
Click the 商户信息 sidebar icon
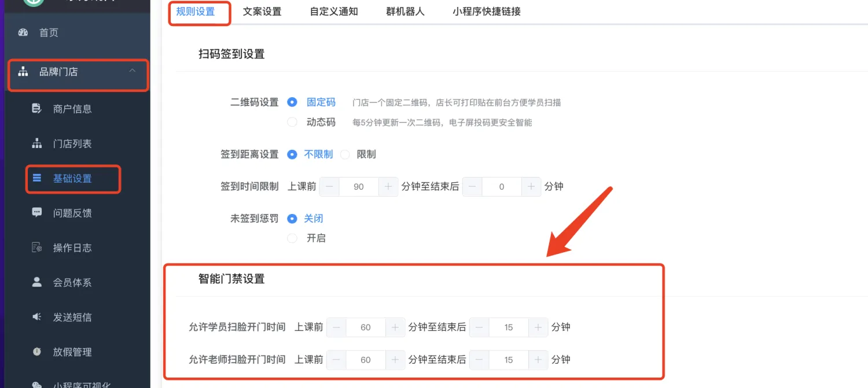(37, 109)
